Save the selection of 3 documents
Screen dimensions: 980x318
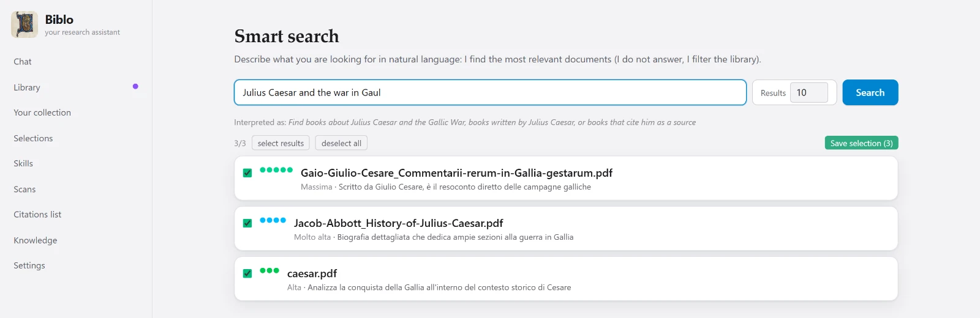coord(861,143)
